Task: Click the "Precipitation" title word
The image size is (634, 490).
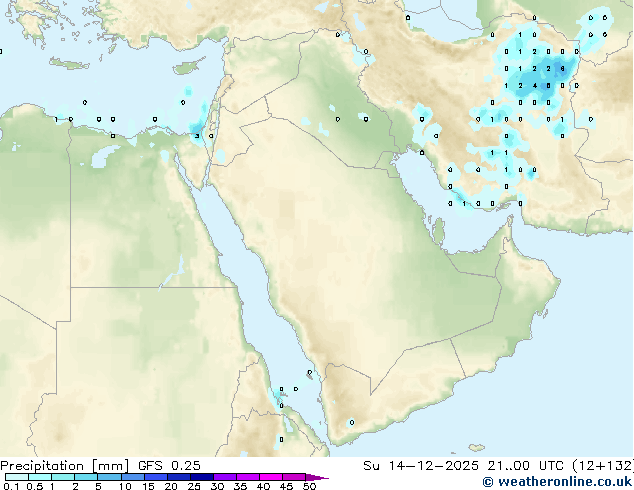Action: (x=42, y=466)
